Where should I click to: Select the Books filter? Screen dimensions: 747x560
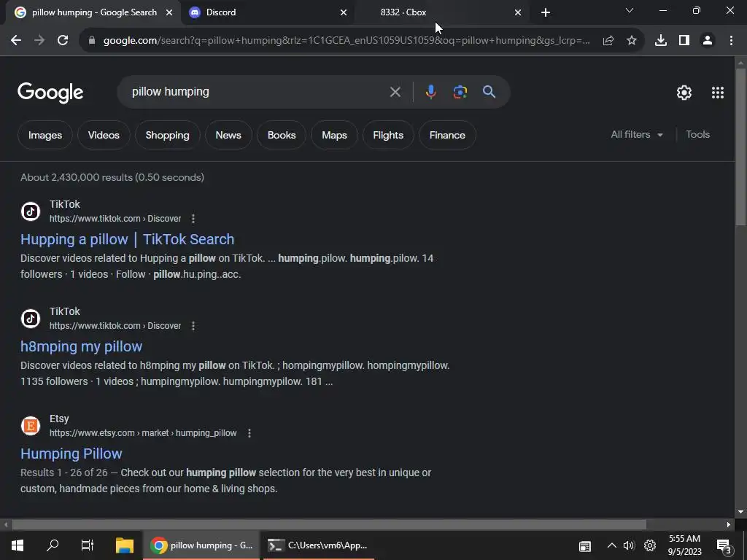click(282, 135)
